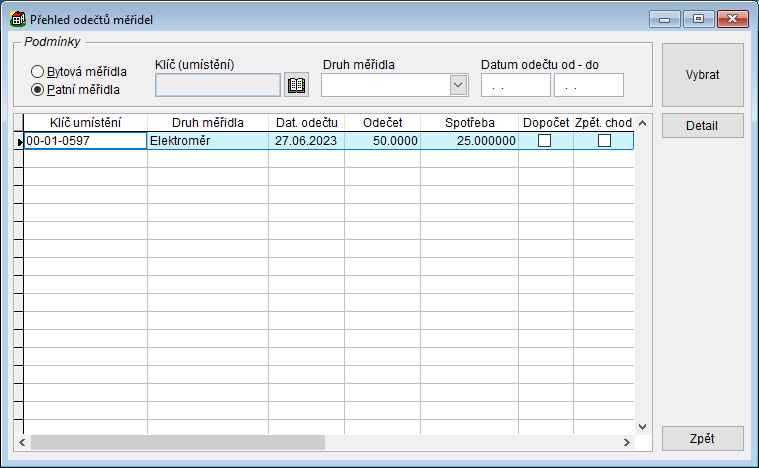759x468 pixels.
Task: Click the Dat. odečtu column header
Action: pyautogui.click(x=306, y=123)
